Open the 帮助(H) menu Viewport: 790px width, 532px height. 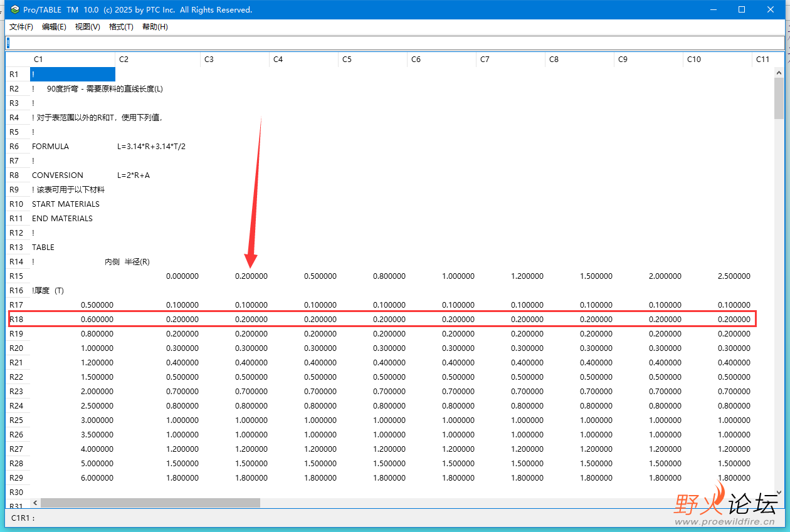point(155,27)
